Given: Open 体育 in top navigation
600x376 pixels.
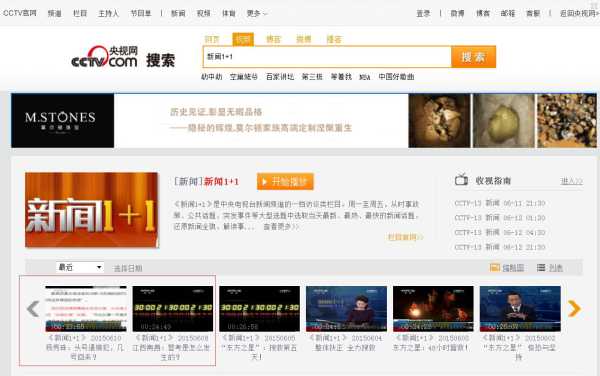Looking at the screenshot, I should 229,14.
